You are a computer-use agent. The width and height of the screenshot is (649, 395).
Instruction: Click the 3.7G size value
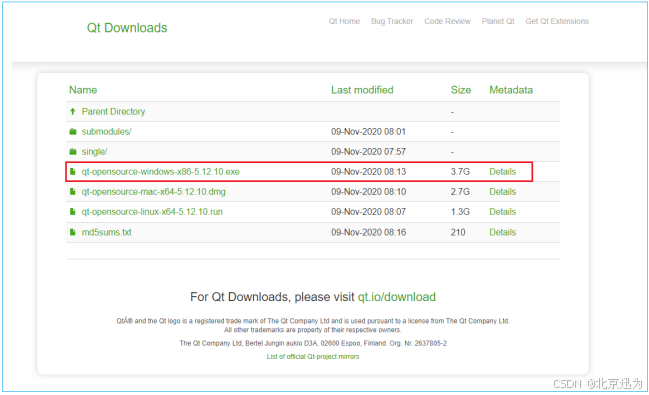pyautogui.click(x=460, y=171)
